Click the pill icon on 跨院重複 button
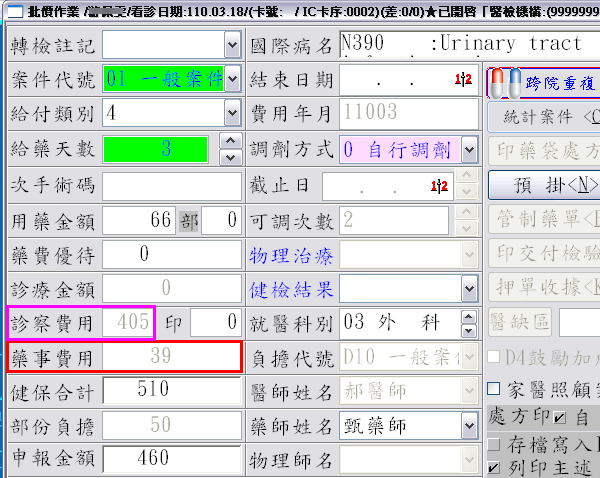Image resolution: width=600 pixels, height=478 pixels. point(506,82)
